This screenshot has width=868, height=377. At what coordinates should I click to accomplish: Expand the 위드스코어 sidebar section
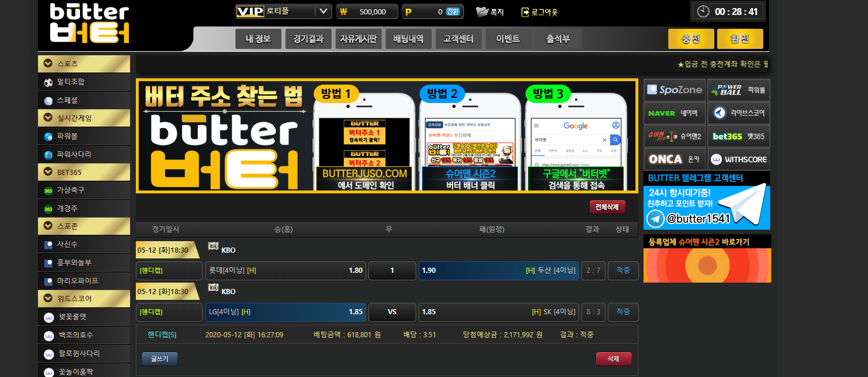point(48,299)
